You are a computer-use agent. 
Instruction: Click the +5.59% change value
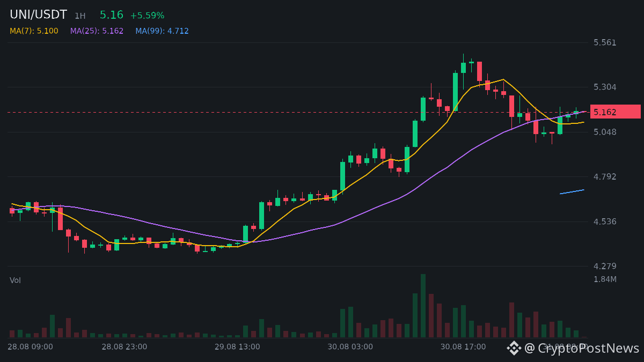click(x=147, y=16)
